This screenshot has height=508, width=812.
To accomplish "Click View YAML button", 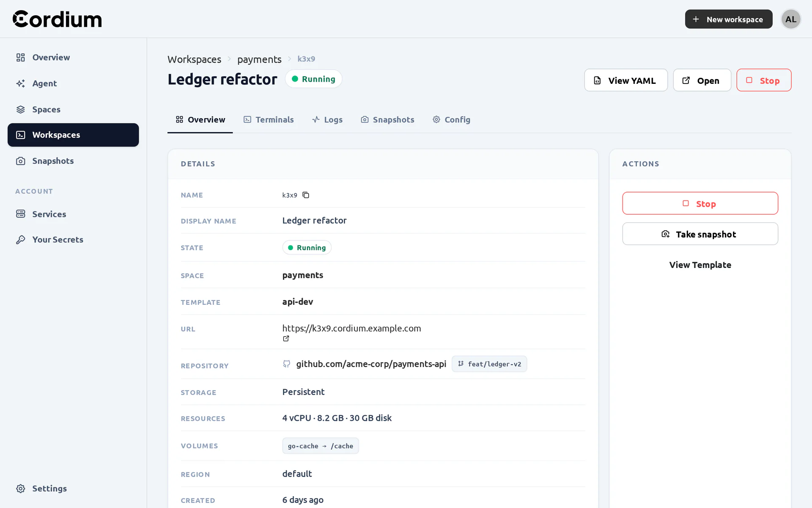I will [626, 80].
